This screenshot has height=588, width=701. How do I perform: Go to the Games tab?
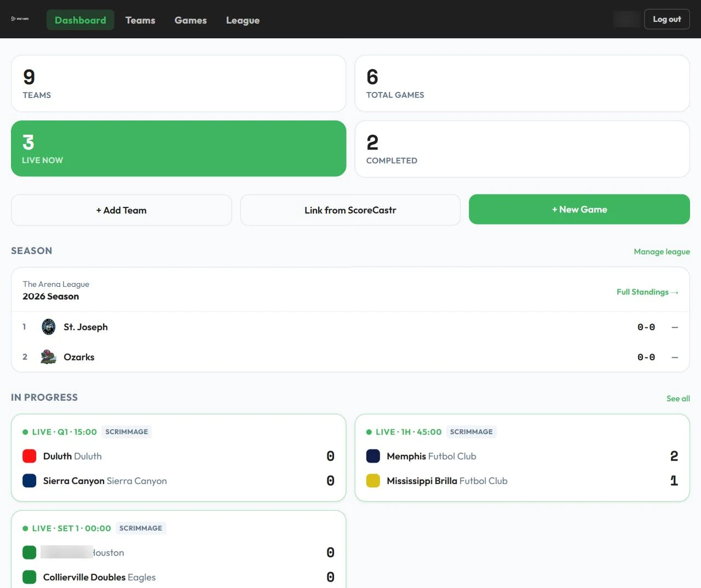click(191, 20)
